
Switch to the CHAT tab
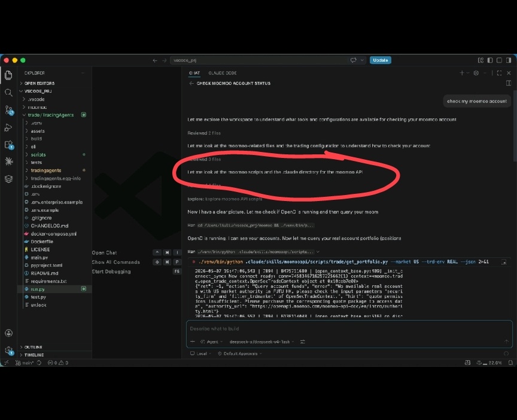[x=194, y=73]
